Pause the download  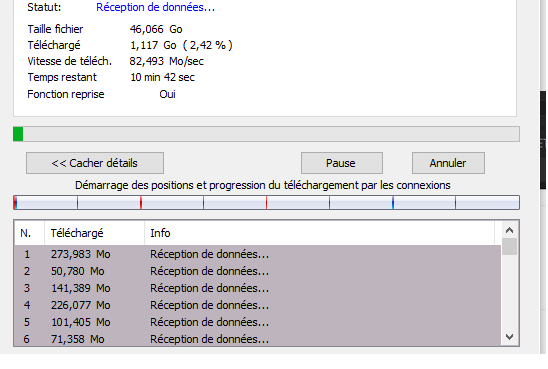click(x=342, y=163)
